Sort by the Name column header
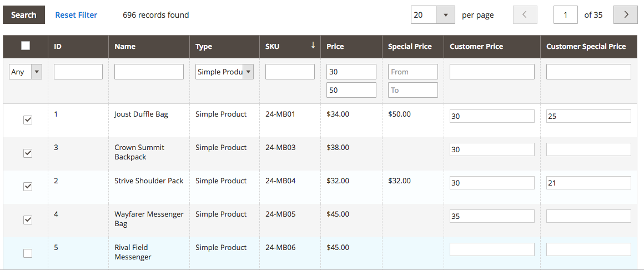The height and width of the screenshot is (270, 644). click(149, 47)
